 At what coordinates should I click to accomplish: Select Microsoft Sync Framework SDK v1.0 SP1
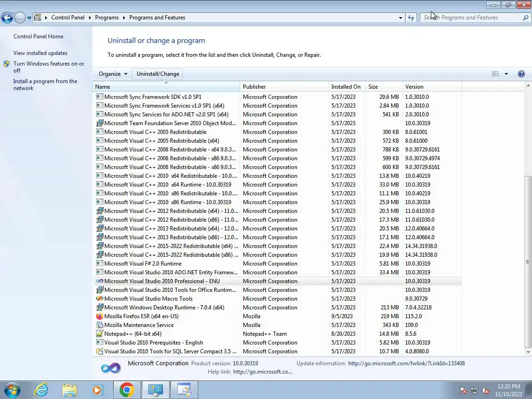(277, 97)
